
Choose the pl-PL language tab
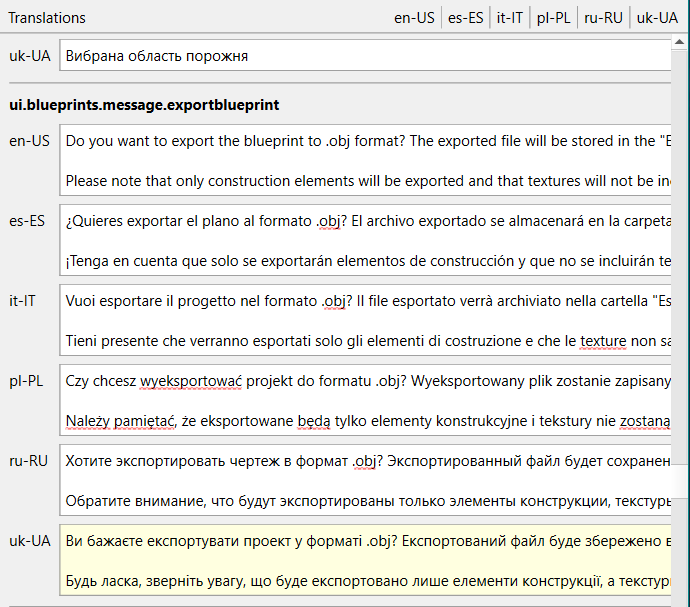554,18
